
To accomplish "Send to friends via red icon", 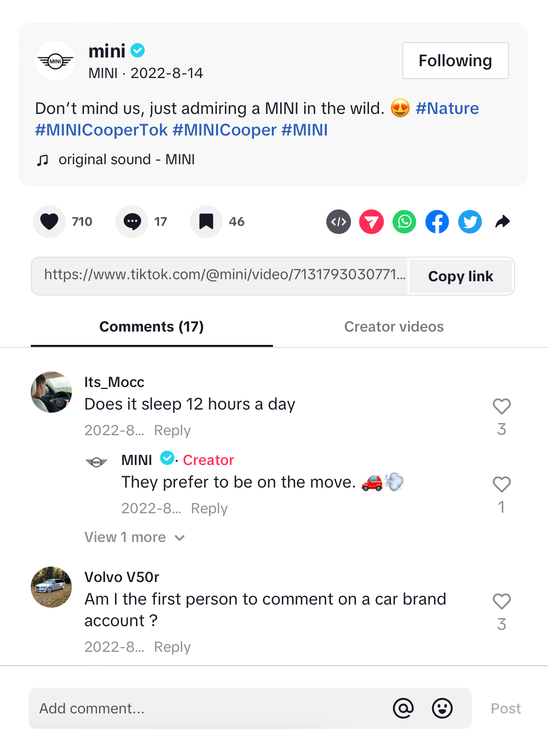I will pyautogui.click(x=371, y=222).
